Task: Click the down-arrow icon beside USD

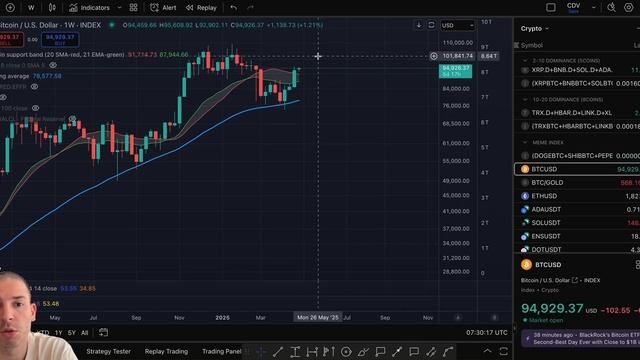Action: pos(419,25)
